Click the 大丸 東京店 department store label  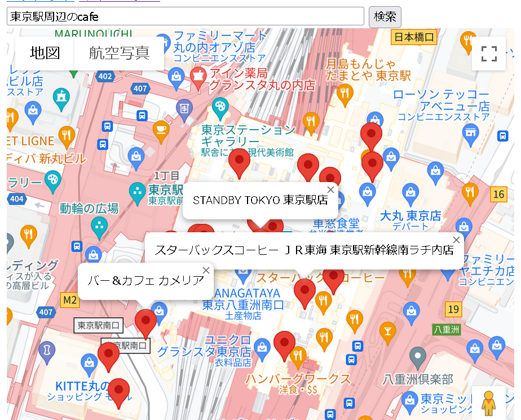coord(410,216)
